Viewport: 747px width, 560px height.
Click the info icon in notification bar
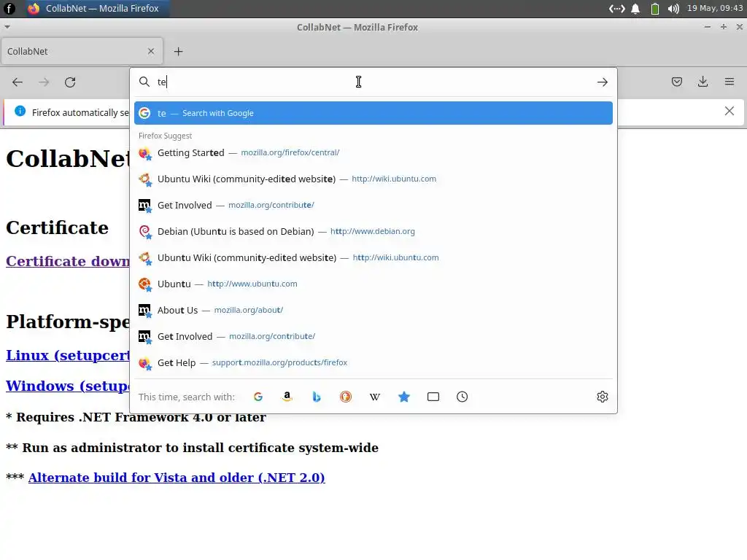click(20, 112)
